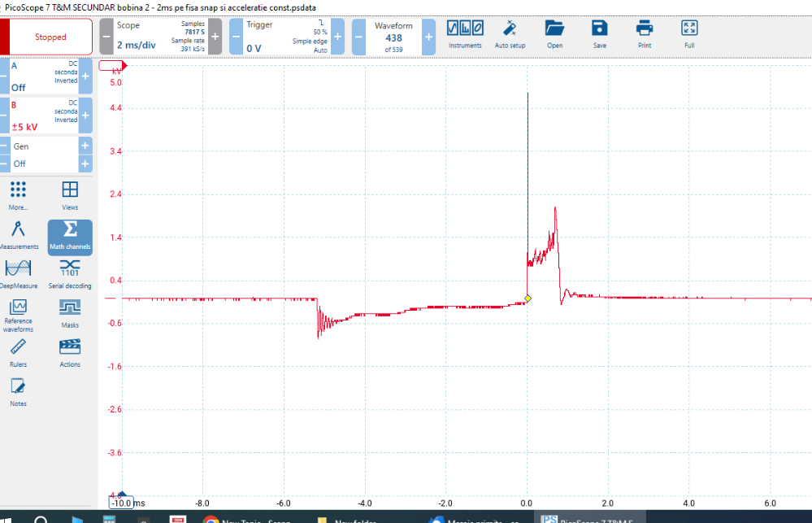Print the current waveform
Screen dimensions: 812x523
coord(644,34)
